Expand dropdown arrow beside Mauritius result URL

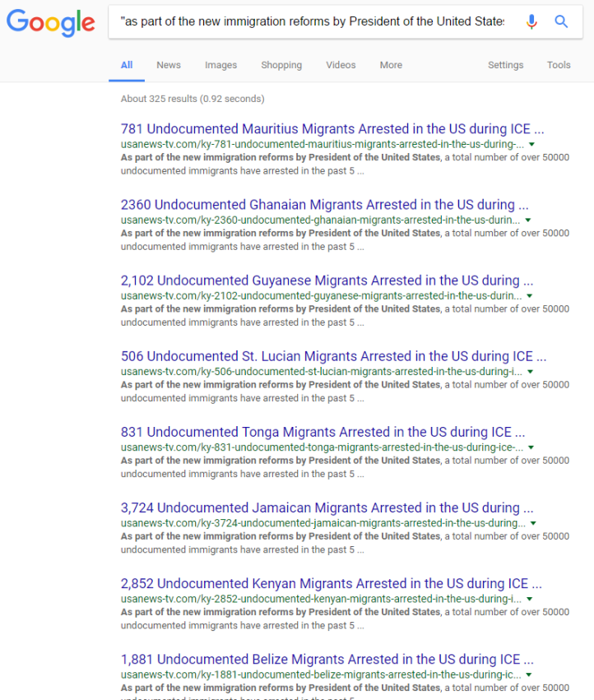click(531, 145)
